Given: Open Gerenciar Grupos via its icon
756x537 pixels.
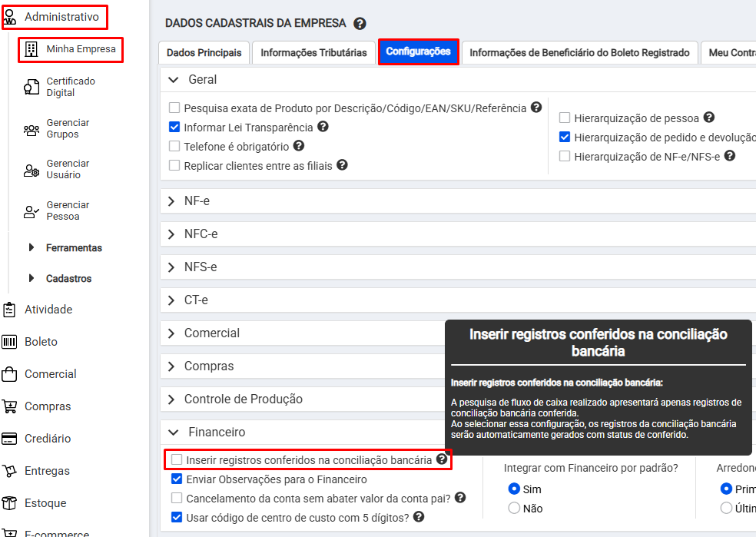Looking at the screenshot, I should pos(31,129).
